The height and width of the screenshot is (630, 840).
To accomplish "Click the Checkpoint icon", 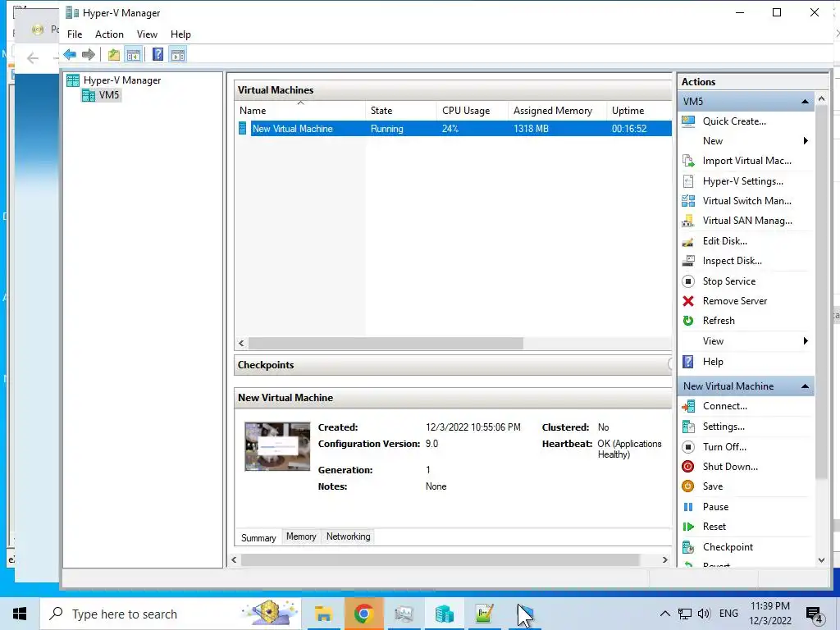I will 688,547.
